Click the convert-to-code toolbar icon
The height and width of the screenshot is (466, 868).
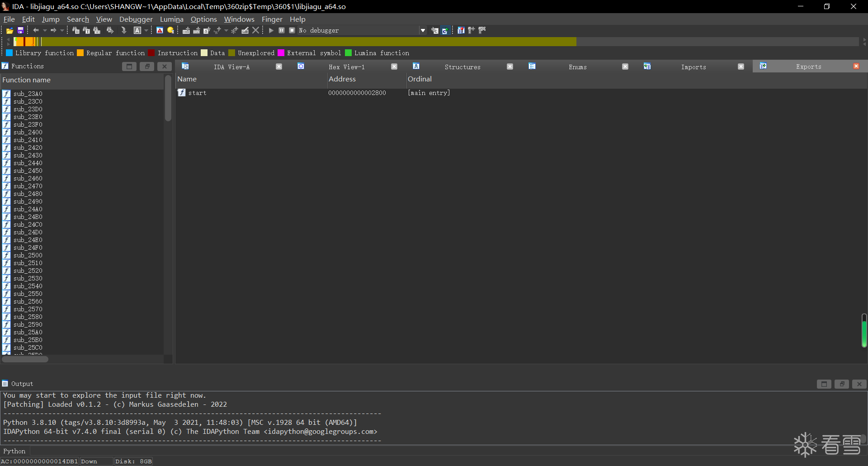point(186,30)
